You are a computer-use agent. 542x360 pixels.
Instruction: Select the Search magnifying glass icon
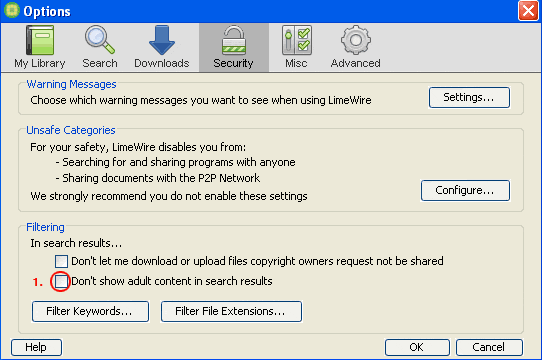click(x=100, y=40)
